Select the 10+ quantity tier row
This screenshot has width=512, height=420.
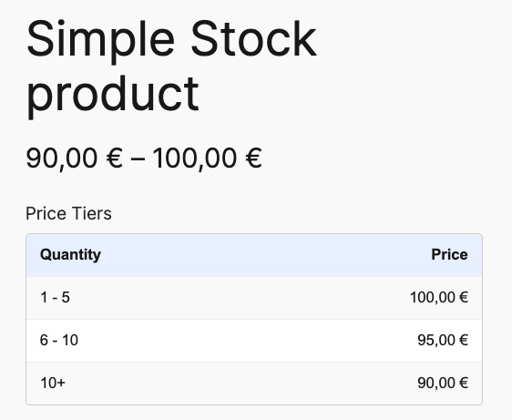(x=254, y=383)
